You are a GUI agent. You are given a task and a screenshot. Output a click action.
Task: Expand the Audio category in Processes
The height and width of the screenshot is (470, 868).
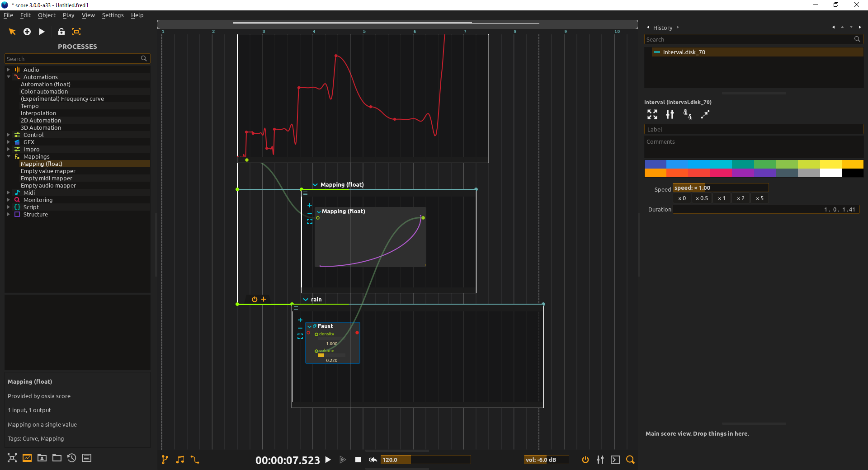pos(9,70)
